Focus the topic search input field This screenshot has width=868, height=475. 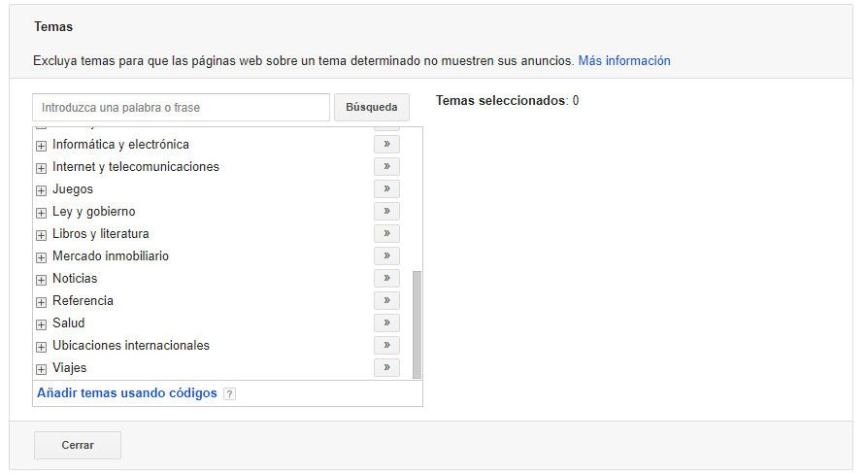tap(181, 108)
